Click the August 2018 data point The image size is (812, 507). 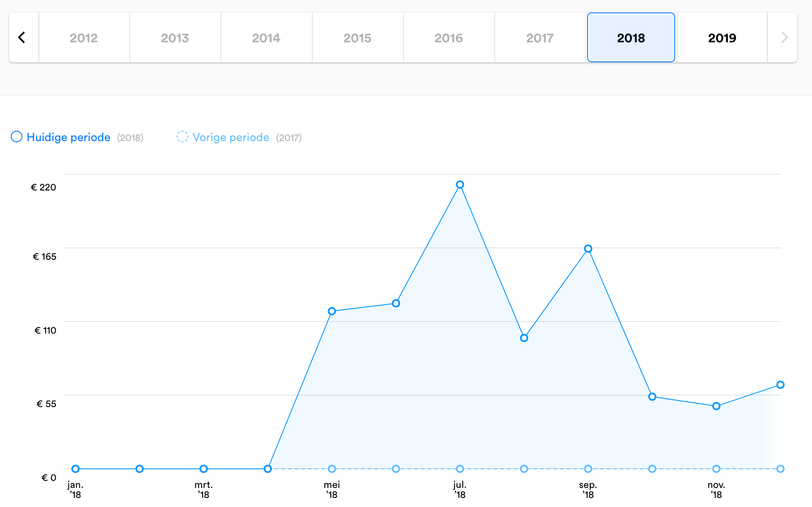point(524,338)
